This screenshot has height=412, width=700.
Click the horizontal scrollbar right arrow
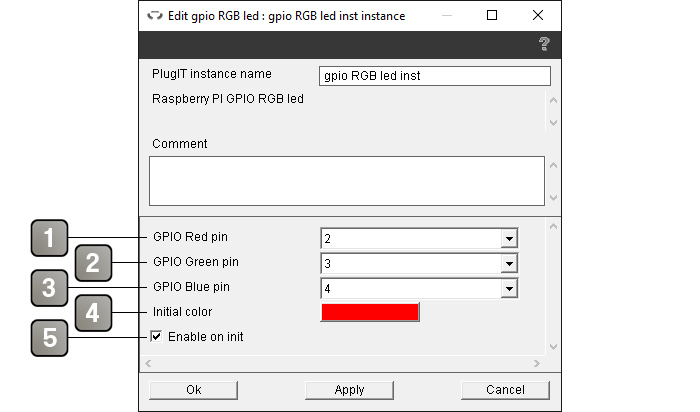pos(537,363)
